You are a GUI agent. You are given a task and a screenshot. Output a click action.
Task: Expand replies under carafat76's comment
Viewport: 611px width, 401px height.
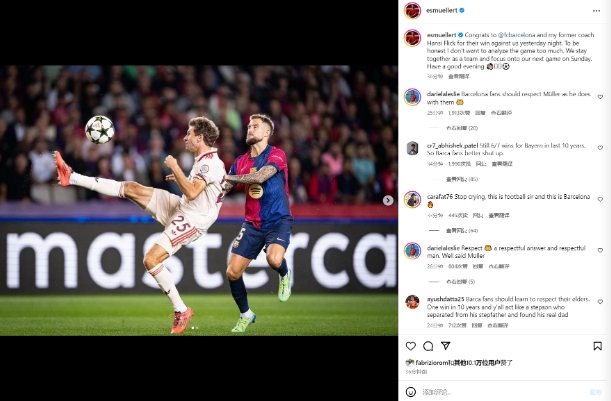tap(462, 231)
